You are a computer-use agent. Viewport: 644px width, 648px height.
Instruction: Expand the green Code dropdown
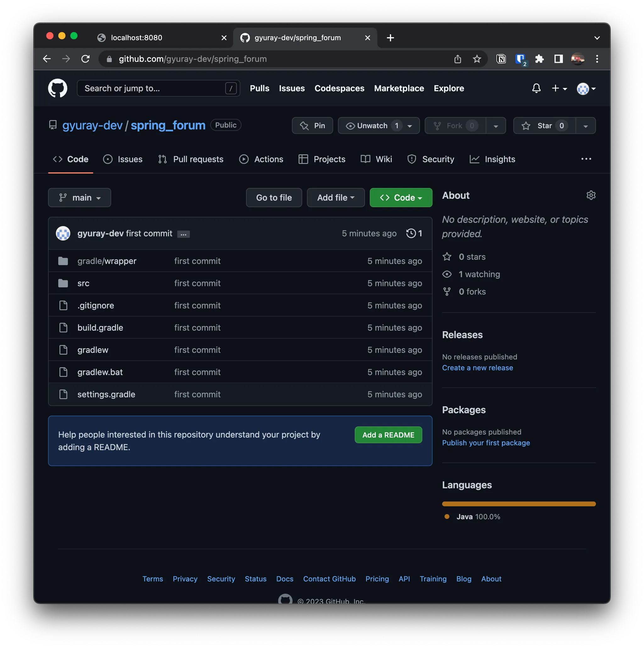[x=401, y=197]
